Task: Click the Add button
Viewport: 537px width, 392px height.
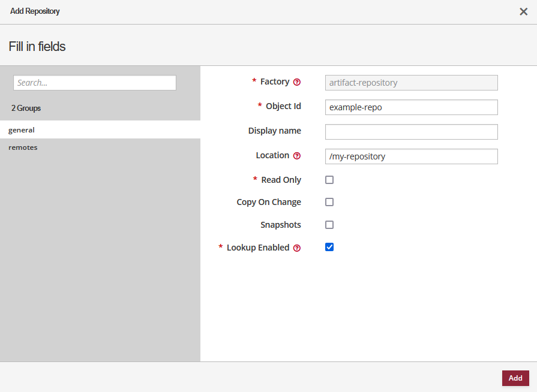Action: tap(515, 378)
